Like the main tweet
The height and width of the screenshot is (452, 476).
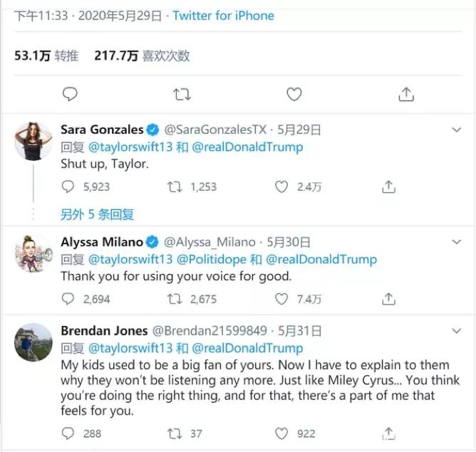click(294, 94)
